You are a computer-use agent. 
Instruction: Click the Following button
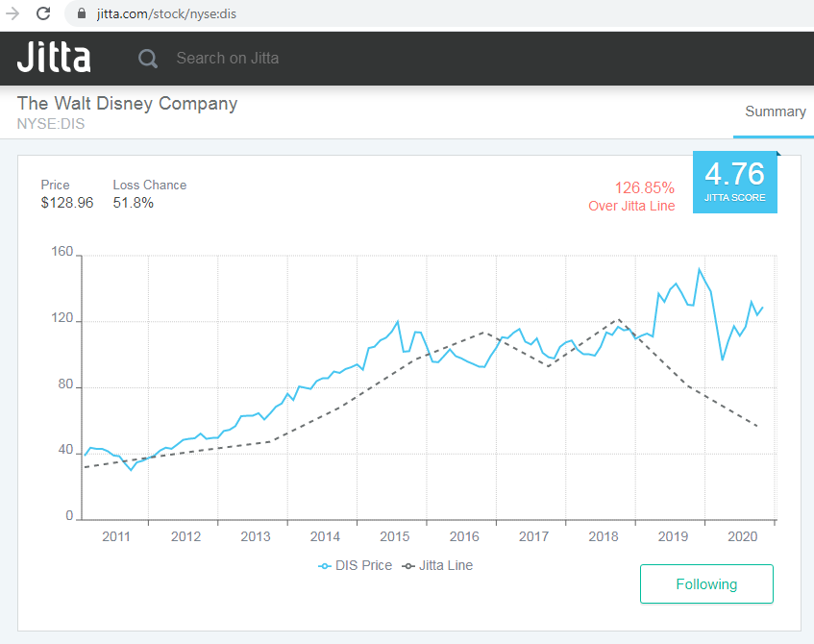click(706, 583)
